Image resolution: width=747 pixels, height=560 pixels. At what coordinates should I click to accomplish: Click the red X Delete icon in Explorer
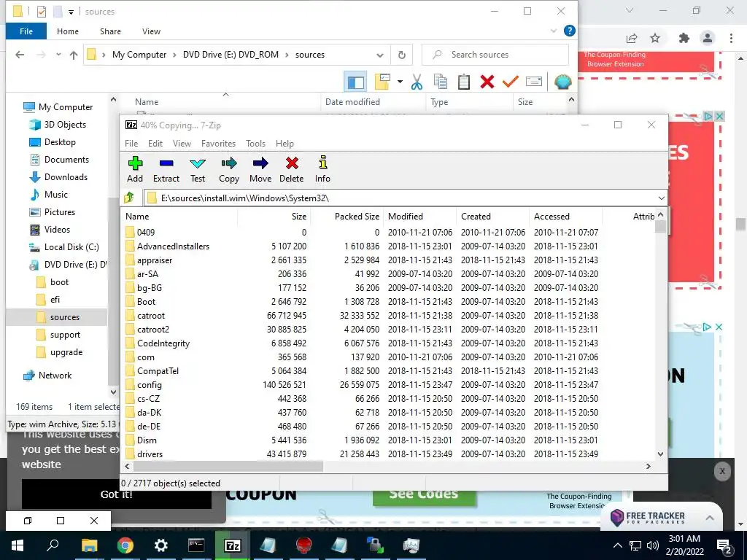click(487, 82)
